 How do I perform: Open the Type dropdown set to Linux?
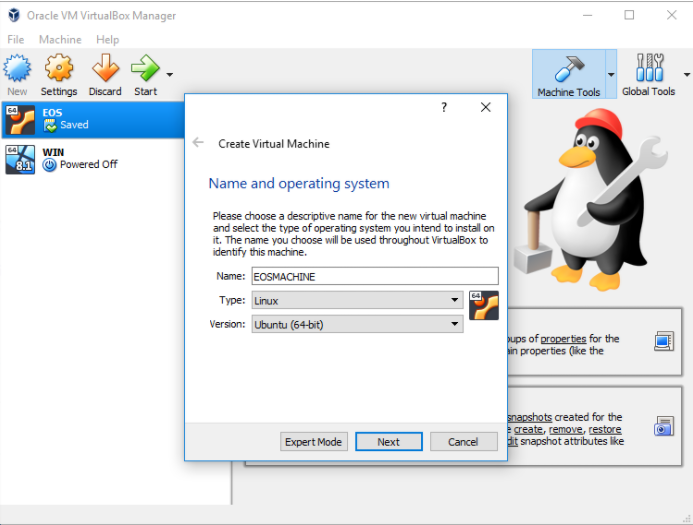(x=357, y=300)
